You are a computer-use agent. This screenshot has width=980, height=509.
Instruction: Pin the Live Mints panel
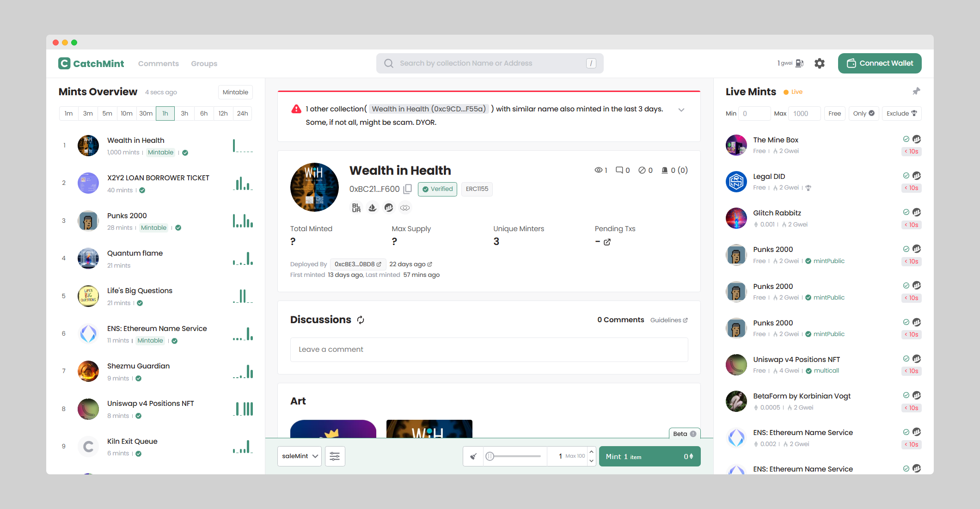pos(916,91)
